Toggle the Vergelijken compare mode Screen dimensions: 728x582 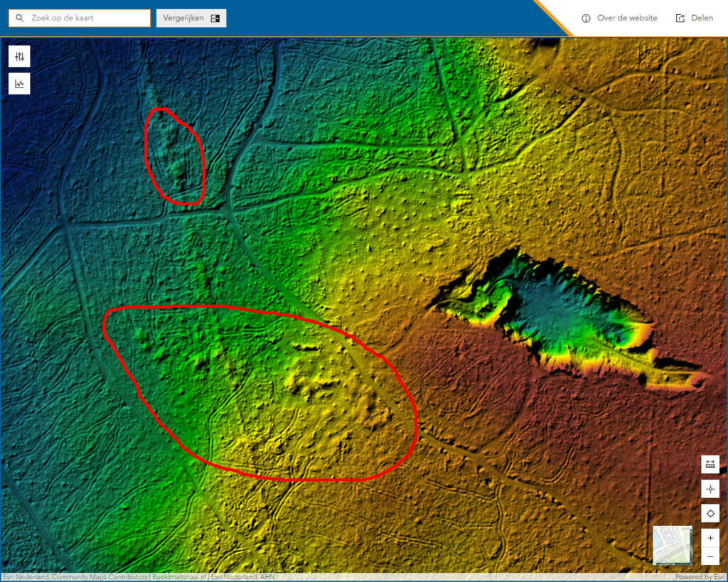[191, 18]
